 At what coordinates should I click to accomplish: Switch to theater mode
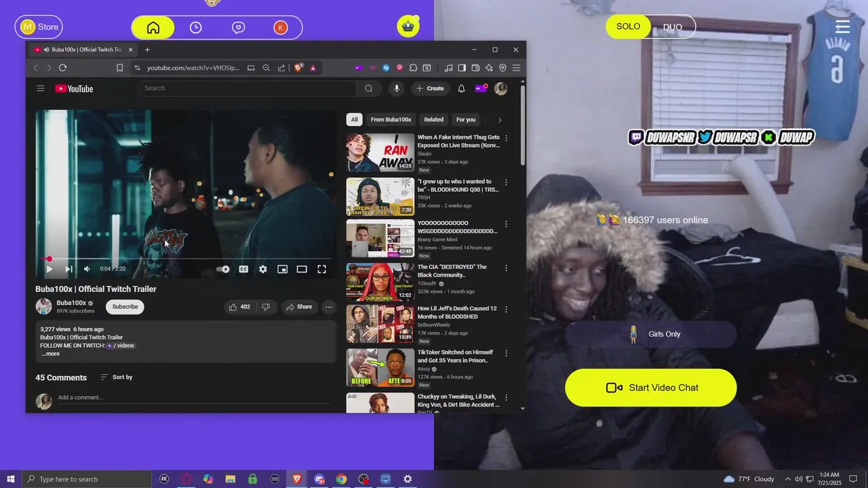[x=302, y=269]
